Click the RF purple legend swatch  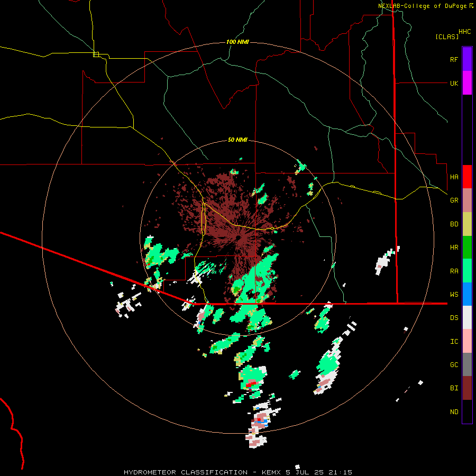click(x=467, y=59)
